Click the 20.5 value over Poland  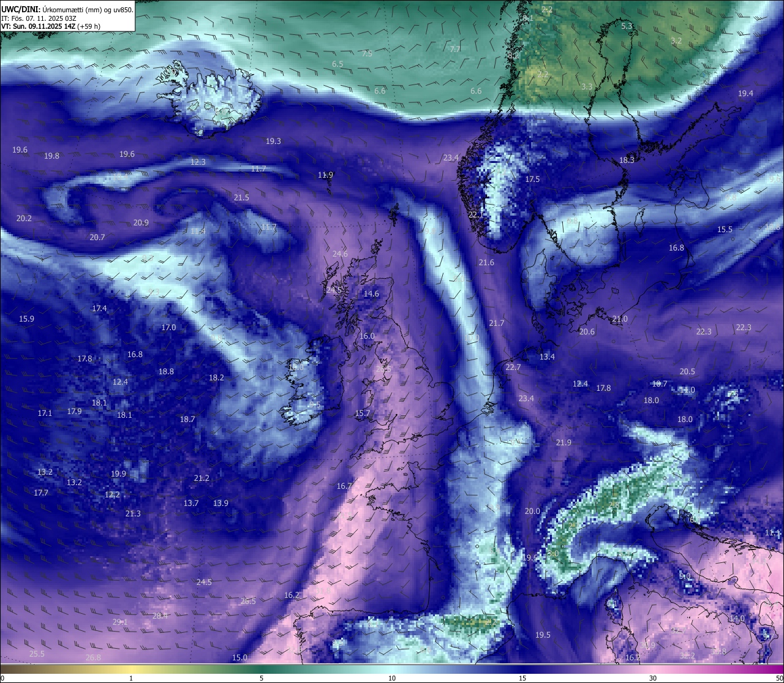(x=687, y=371)
